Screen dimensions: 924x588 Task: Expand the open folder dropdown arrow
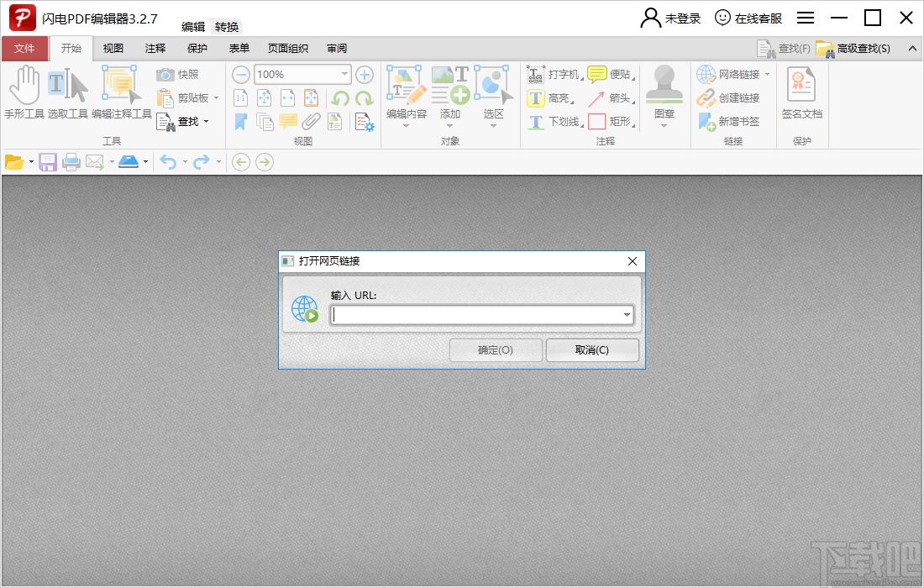point(31,162)
